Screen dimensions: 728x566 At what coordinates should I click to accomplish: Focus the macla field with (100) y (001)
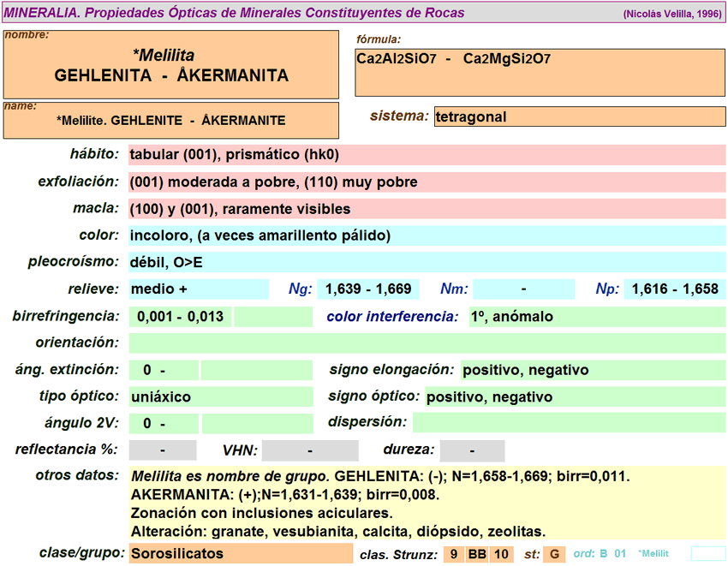(x=427, y=209)
